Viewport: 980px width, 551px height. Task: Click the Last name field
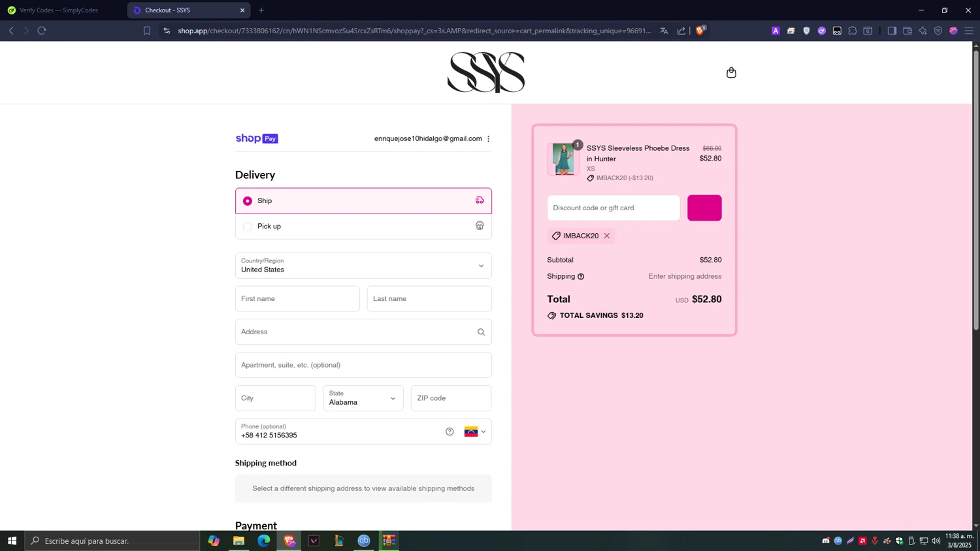tap(429, 299)
